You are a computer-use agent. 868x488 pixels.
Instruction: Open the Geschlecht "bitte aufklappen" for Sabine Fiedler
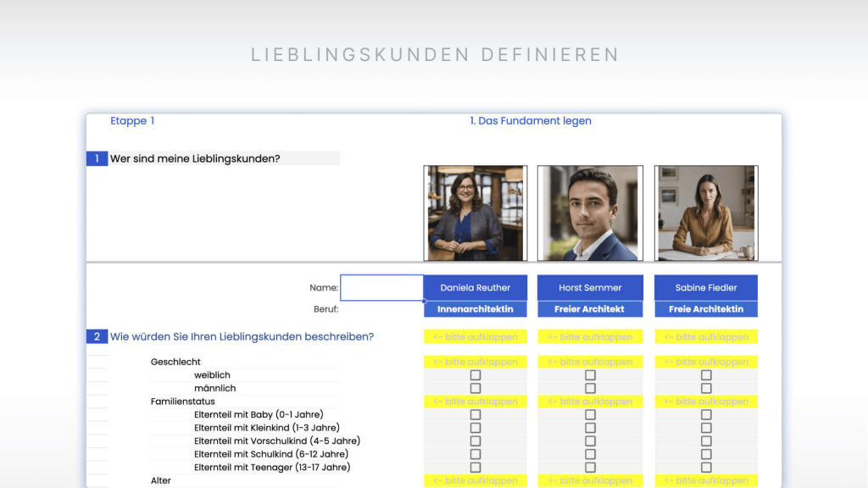point(706,362)
